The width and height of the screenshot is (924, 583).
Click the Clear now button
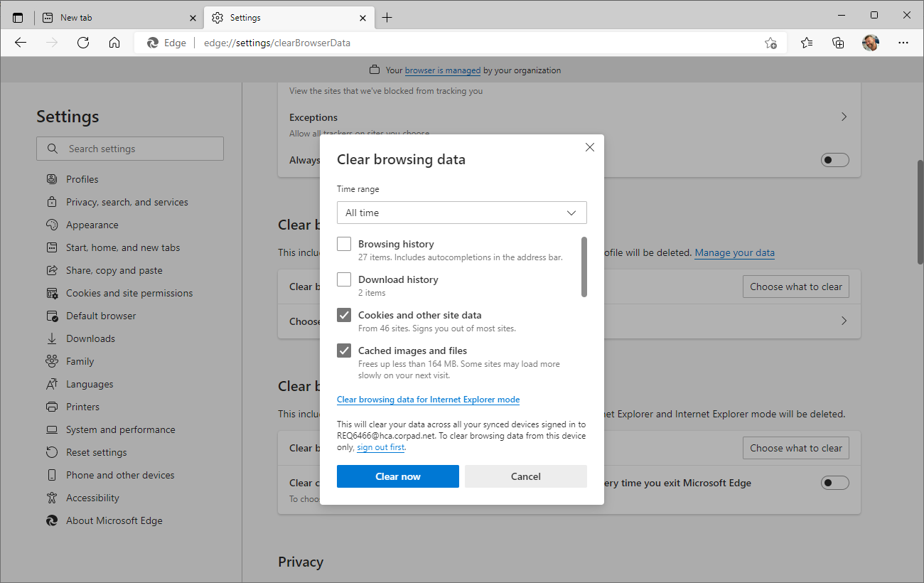tap(398, 476)
